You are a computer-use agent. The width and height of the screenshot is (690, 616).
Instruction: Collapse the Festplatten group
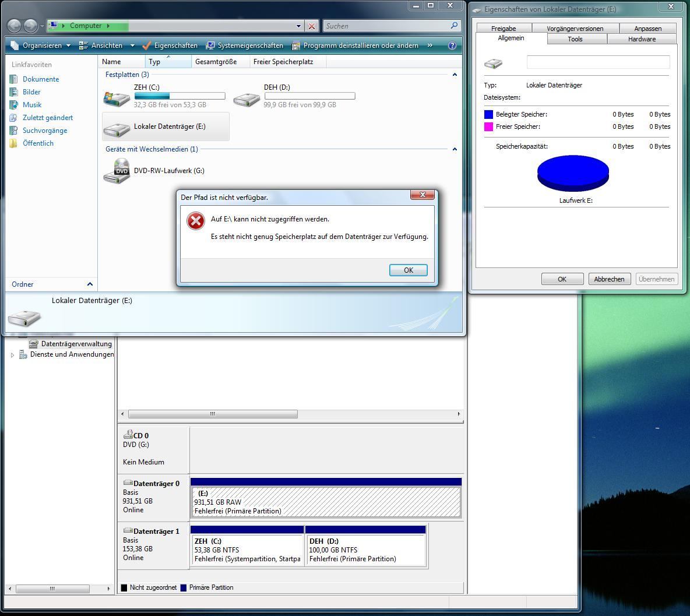(455, 75)
